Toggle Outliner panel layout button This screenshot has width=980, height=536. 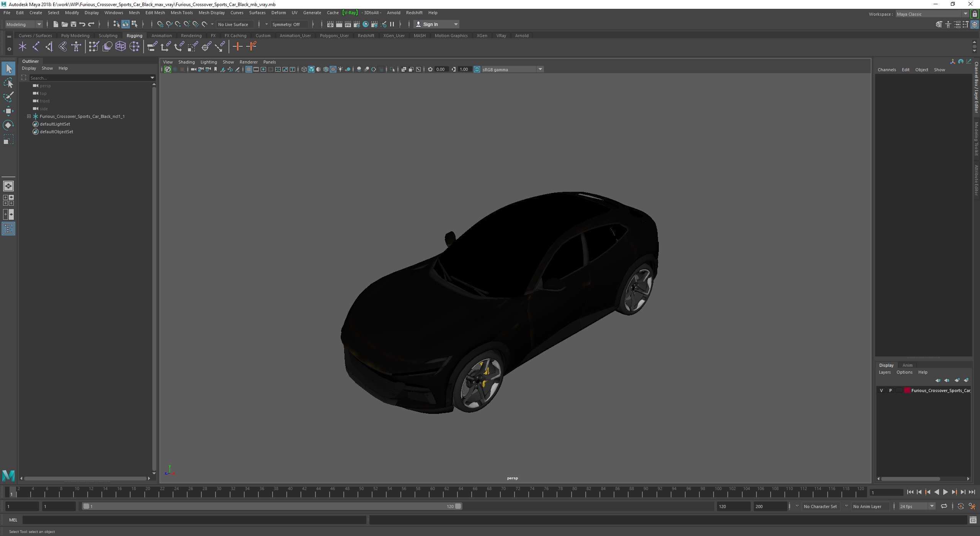pos(8,229)
